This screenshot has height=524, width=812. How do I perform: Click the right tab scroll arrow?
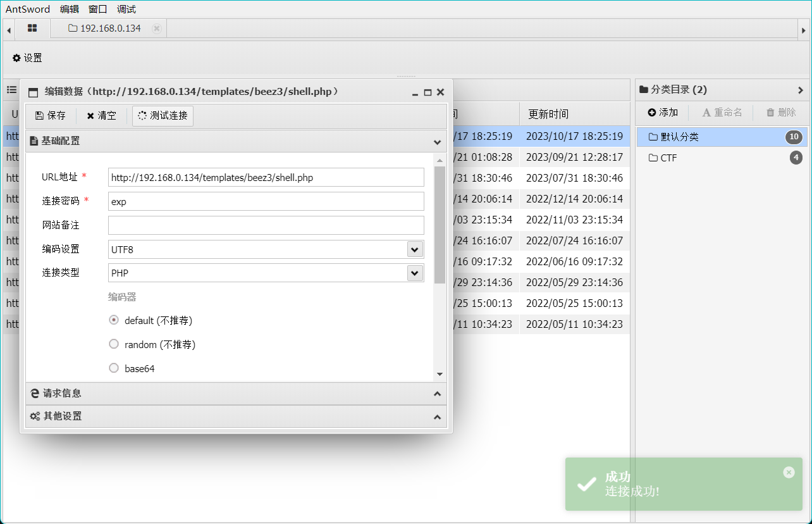pyautogui.click(x=803, y=29)
